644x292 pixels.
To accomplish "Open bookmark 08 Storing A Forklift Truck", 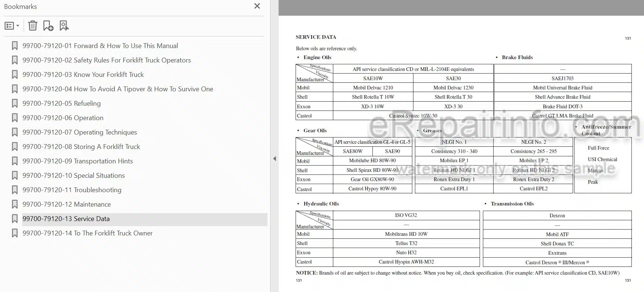I will click(81, 147).
